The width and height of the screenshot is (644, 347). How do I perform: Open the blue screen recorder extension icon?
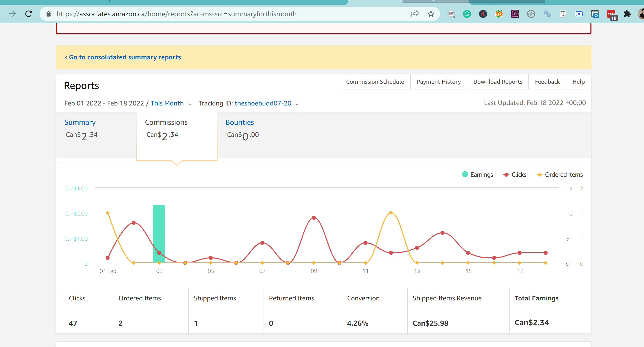[x=579, y=14]
